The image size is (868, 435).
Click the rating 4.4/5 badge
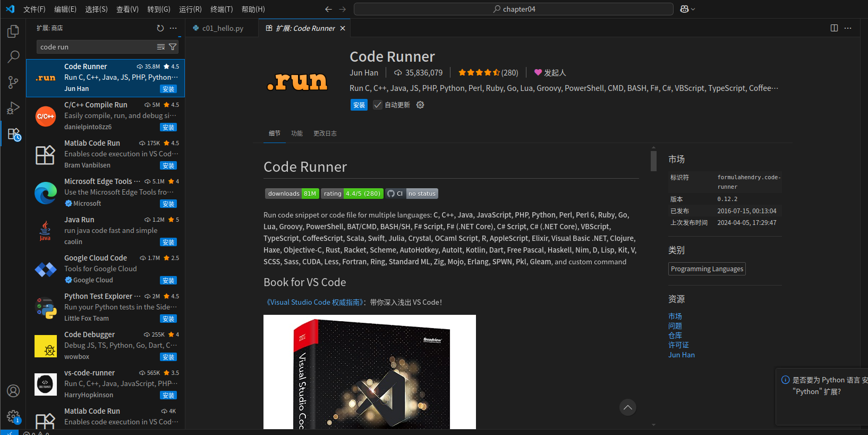tap(353, 194)
